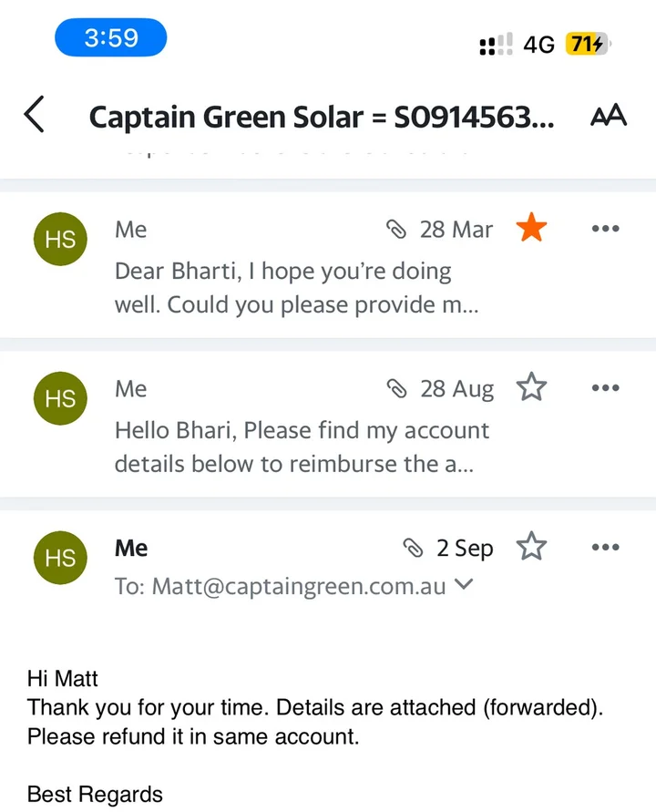Tap the yellow battery indicator in status bar
Viewport: 656px width, 812px height.
coord(587,44)
